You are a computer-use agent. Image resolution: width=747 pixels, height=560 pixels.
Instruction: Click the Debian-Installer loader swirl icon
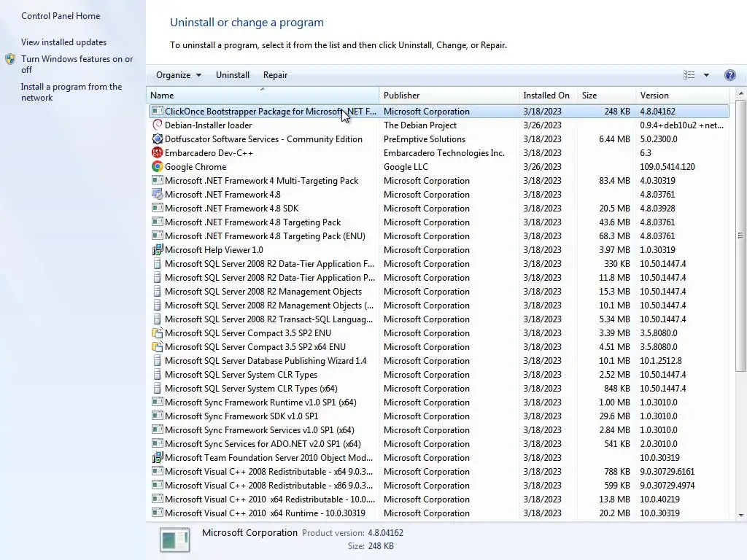coord(158,125)
